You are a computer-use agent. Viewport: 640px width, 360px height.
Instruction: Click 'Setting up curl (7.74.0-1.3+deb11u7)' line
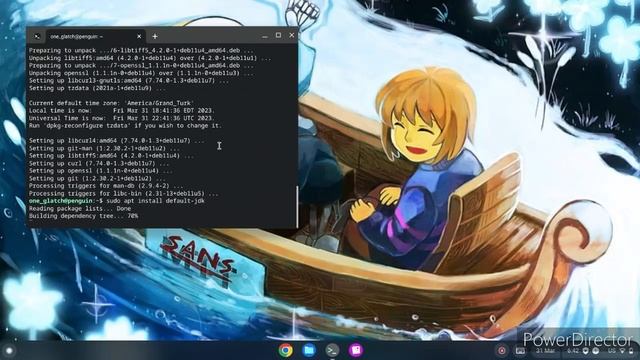pyautogui.click(x=99, y=163)
